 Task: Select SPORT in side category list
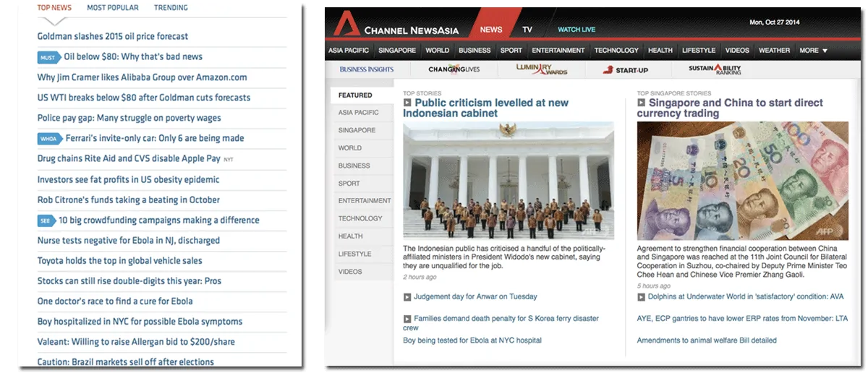[x=362, y=184]
